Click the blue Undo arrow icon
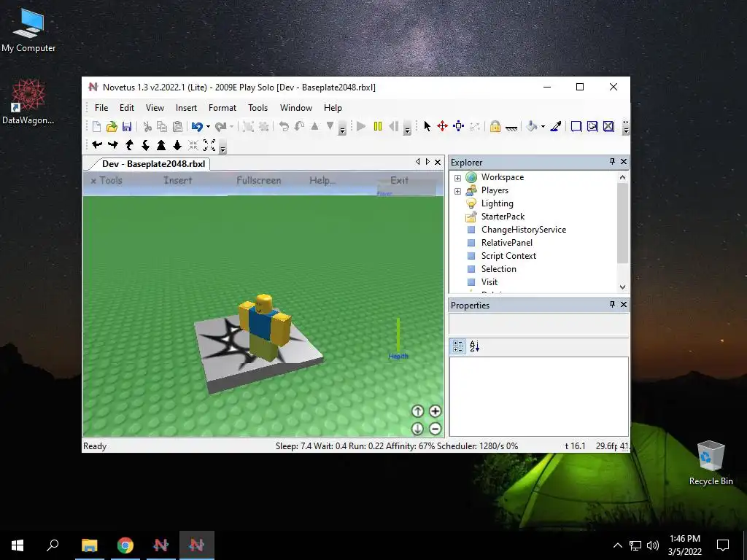This screenshot has height=560, width=747. (197, 127)
